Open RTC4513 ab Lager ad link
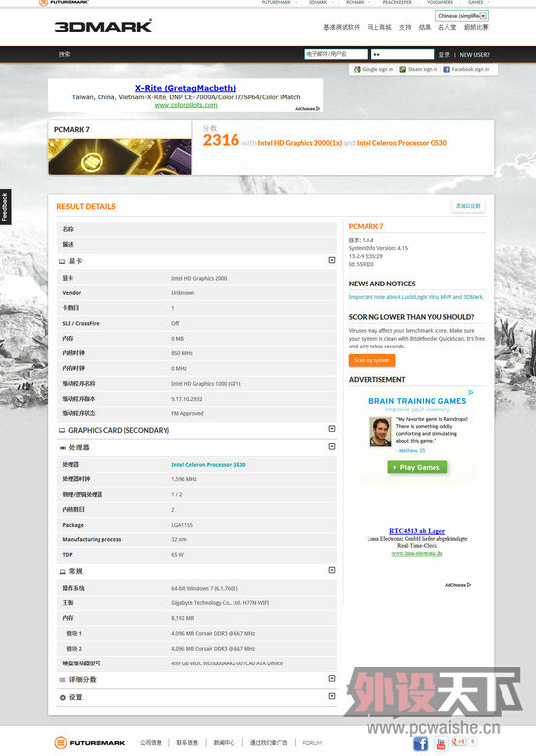The image size is (536, 756). [418, 531]
